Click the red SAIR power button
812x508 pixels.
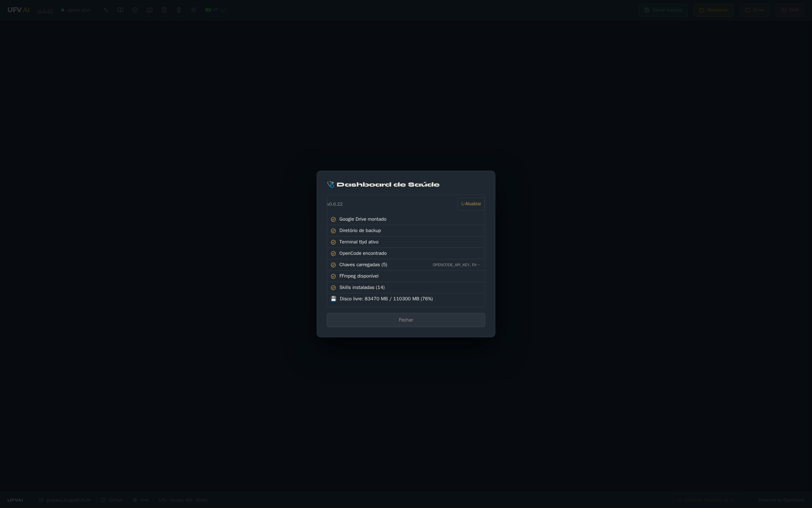pyautogui.click(x=790, y=10)
